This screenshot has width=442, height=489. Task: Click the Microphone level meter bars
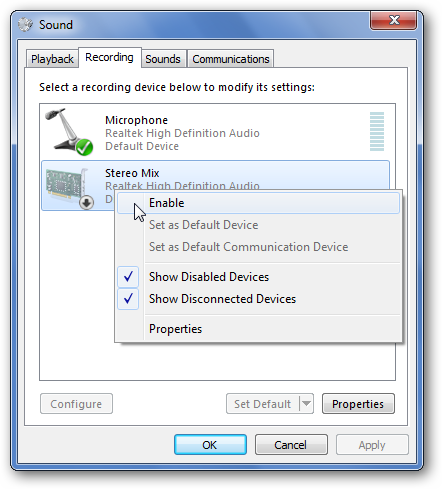(377, 131)
